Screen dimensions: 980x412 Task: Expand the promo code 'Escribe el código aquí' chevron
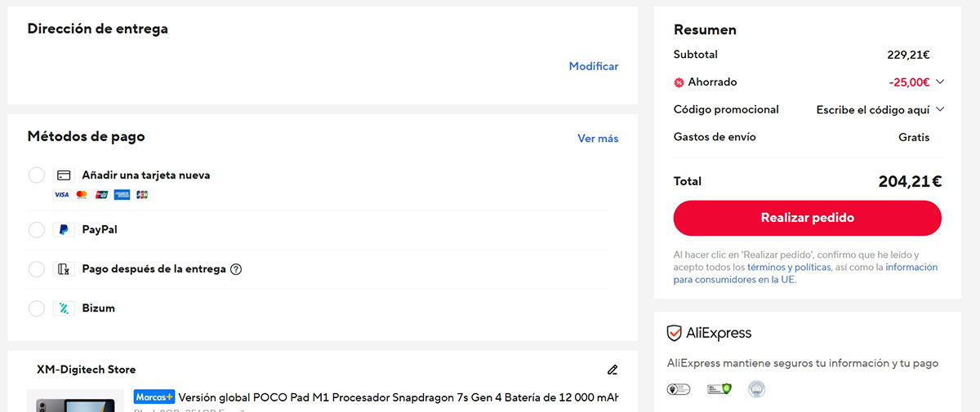pyautogui.click(x=940, y=109)
